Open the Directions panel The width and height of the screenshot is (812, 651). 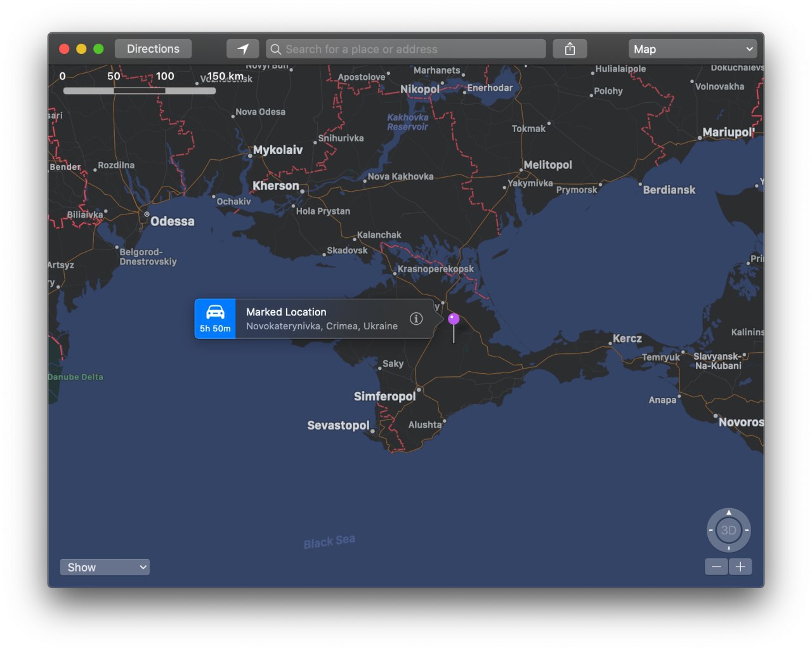[153, 49]
